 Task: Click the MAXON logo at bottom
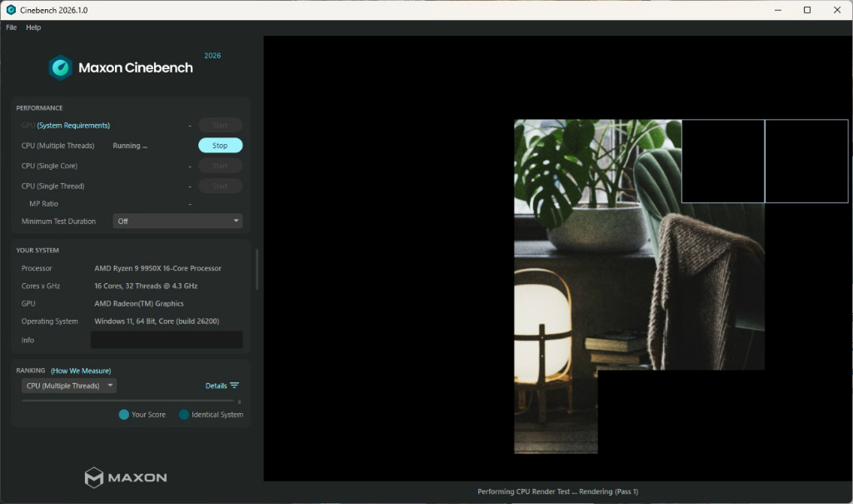click(x=126, y=477)
